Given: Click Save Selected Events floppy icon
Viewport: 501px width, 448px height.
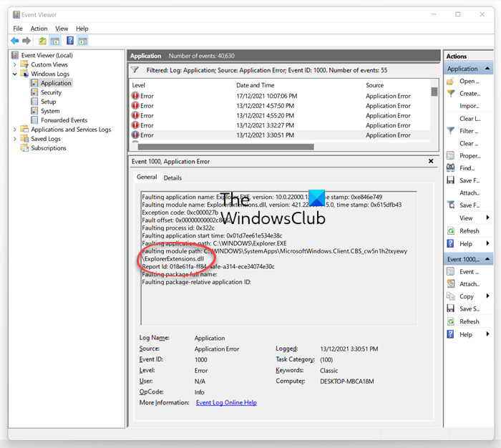Looking at the screenshot, I should (x=450, y=308).
